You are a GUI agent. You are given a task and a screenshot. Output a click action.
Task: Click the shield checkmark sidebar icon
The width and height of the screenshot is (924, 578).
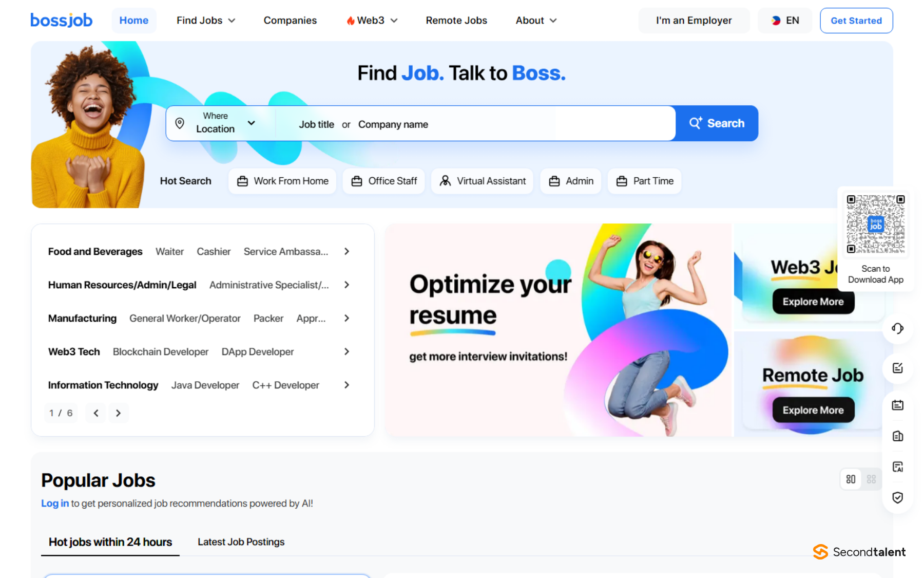coord(897,497)
